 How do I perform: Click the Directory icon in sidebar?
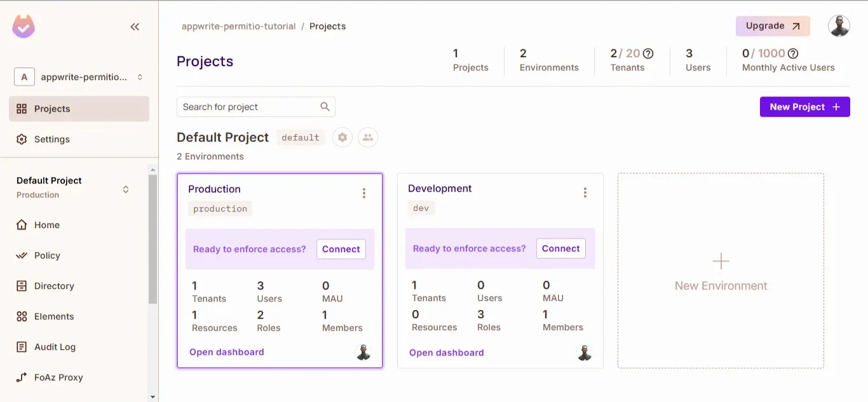click(22, 286)
